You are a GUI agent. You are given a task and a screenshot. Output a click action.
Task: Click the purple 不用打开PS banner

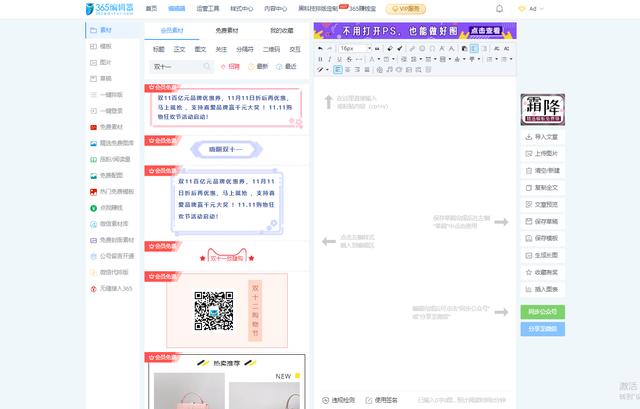click(415, 31)
